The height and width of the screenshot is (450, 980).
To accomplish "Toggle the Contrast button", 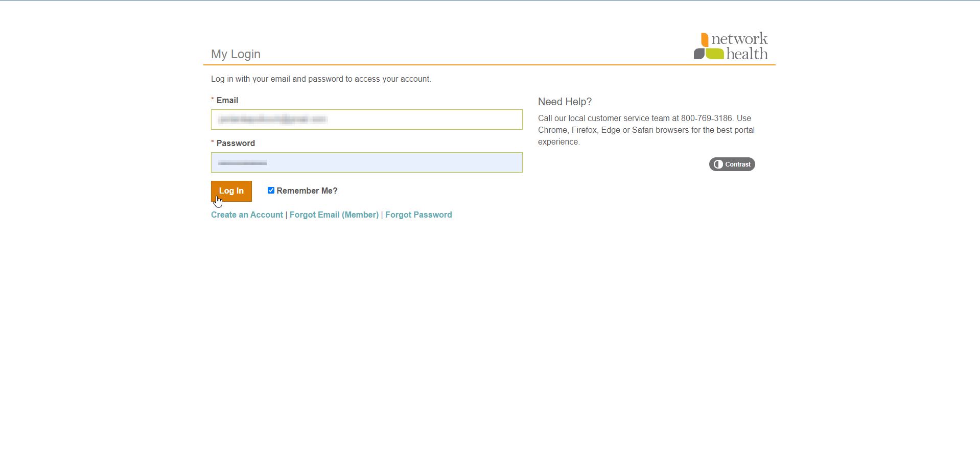I will (x=732, y=164).
